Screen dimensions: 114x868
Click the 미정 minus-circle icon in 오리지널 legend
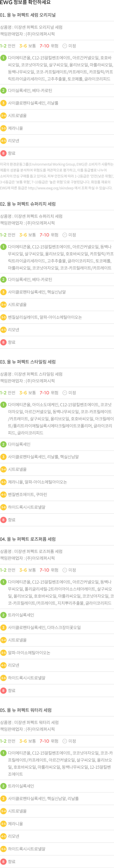coord(65,46)
